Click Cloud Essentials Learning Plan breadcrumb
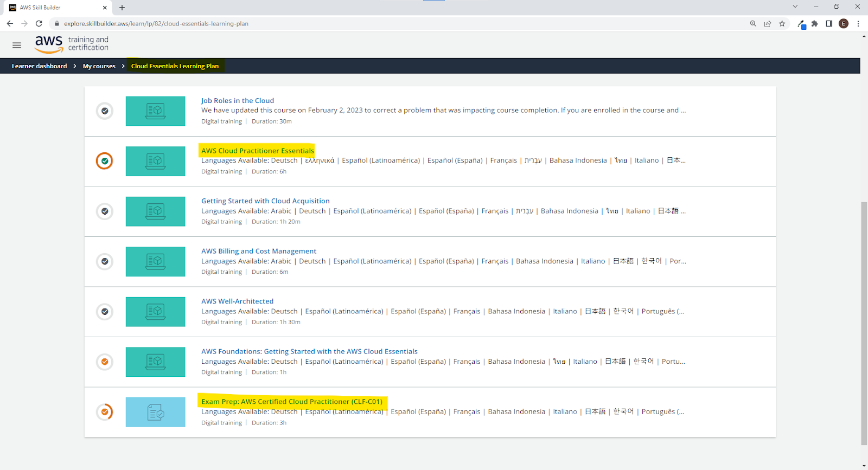Viewport: 868px width, 470px height. click(175, 66)
